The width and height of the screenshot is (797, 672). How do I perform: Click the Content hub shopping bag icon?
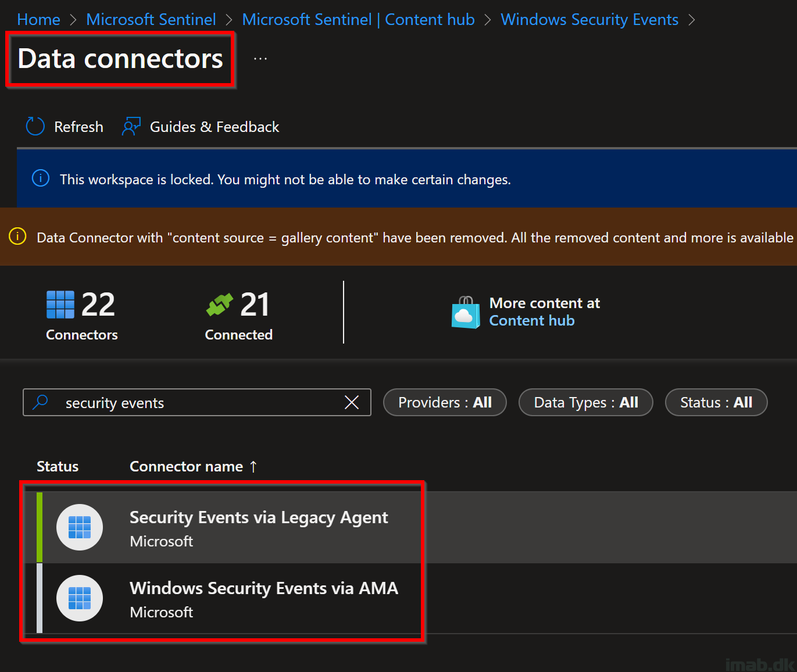pos(466,312)
